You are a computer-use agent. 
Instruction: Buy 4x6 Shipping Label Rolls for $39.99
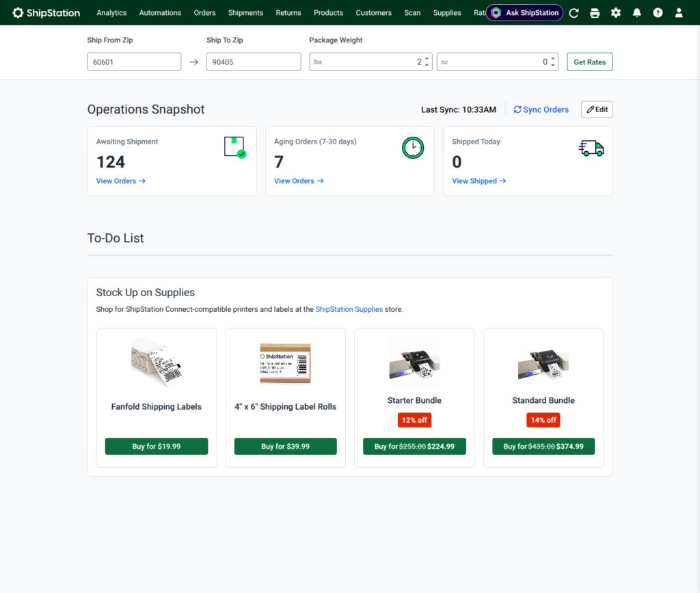click(x=286, y=447)
